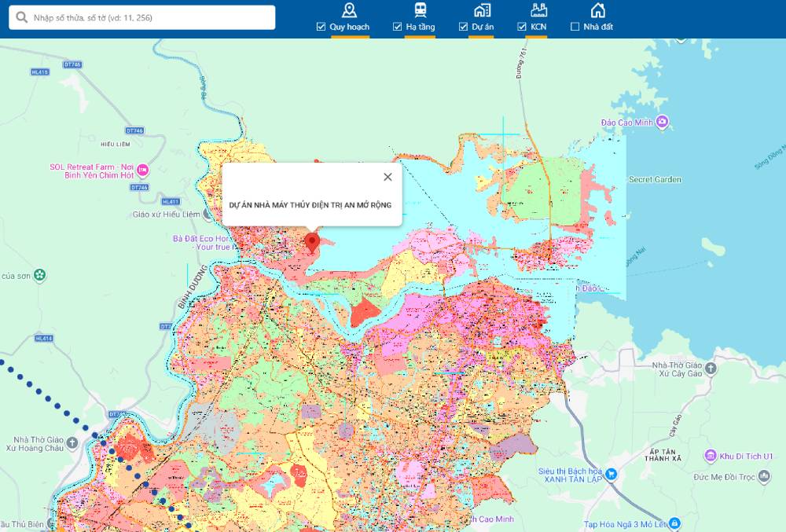Disable the Hạ tầng layer checkbox
786x532 pixels.
[x=398, y=27]
